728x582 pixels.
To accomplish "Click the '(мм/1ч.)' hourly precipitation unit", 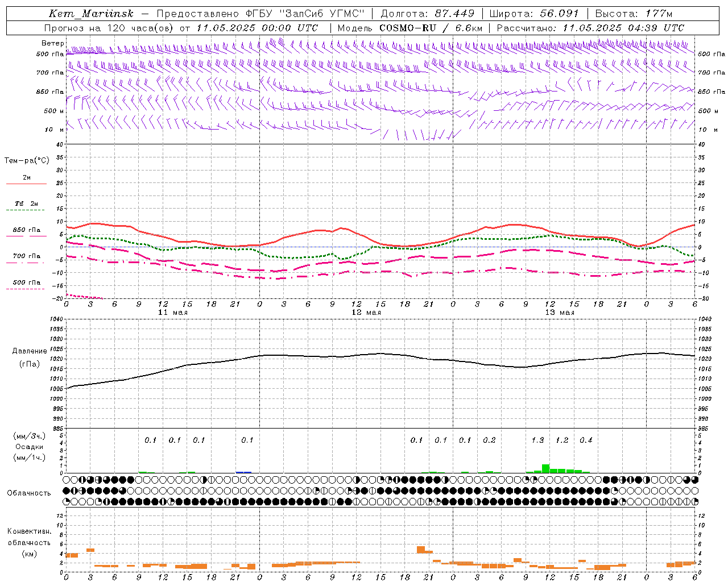I will click(29, 458).
